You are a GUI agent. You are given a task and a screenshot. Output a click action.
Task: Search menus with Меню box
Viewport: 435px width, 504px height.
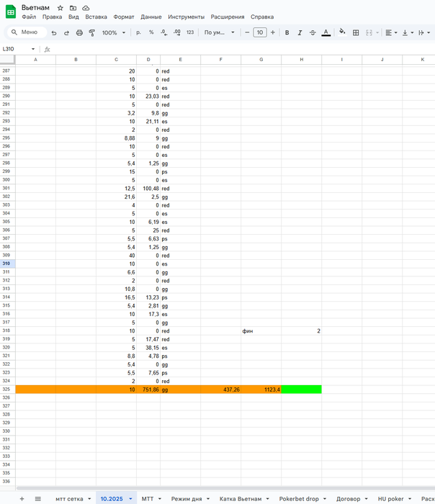[27, 32]
